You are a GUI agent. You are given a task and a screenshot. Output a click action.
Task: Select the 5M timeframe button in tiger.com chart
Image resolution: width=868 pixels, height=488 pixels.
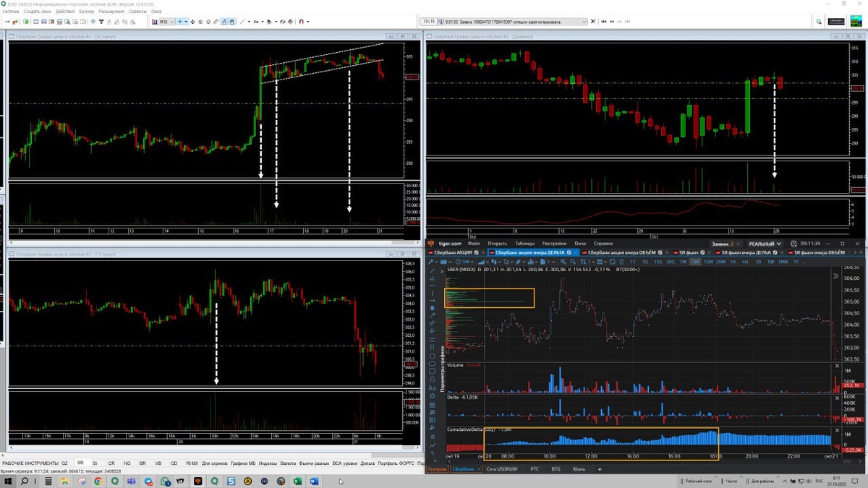(x=696, y=262)
